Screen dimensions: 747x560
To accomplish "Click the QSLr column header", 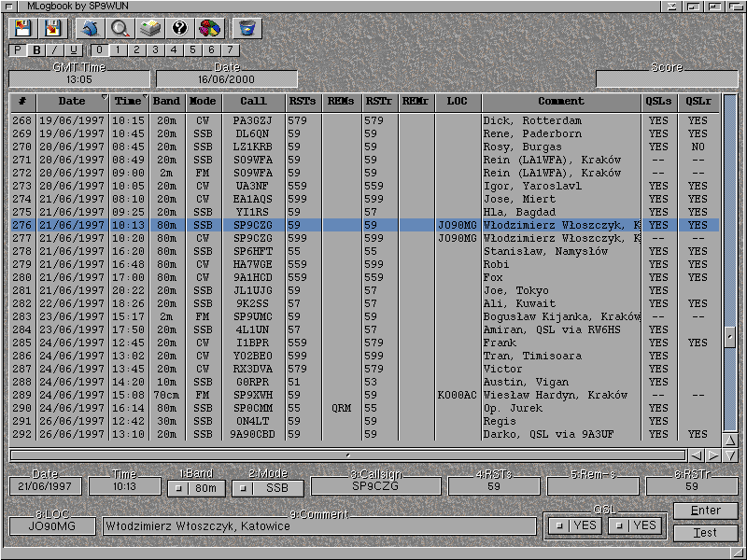I will point(698,102).
